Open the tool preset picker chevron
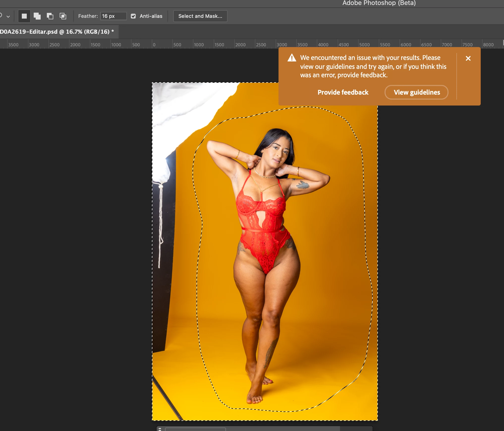 click(8, 16)
